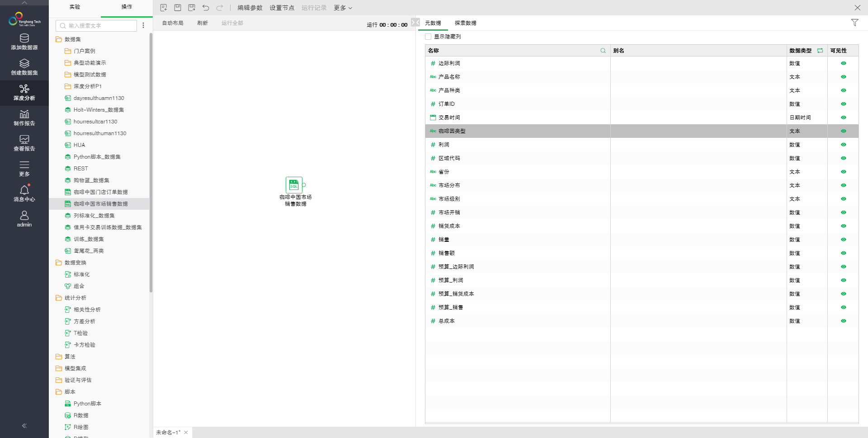Toggle visibility of 订单ID column
The width and height of the screenshot is (868, 438).
pos(844,104)
